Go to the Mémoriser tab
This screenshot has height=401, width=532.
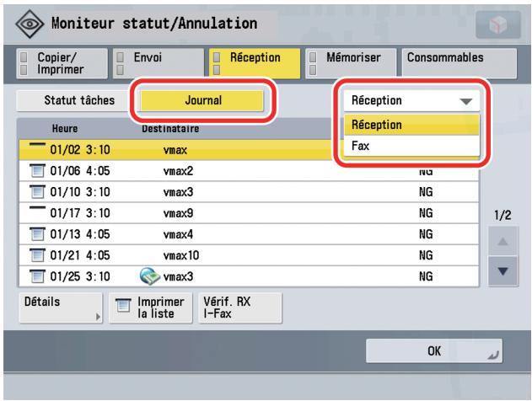(351, 63)
